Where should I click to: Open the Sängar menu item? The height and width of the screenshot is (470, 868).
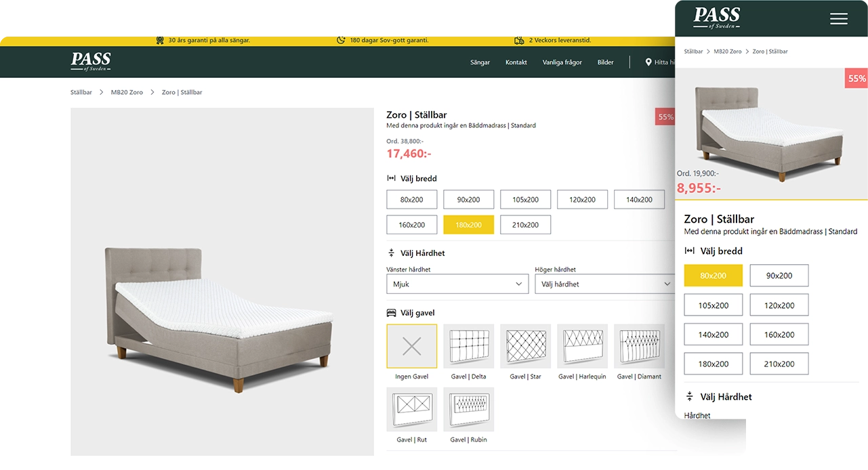[x=480, y=62]
